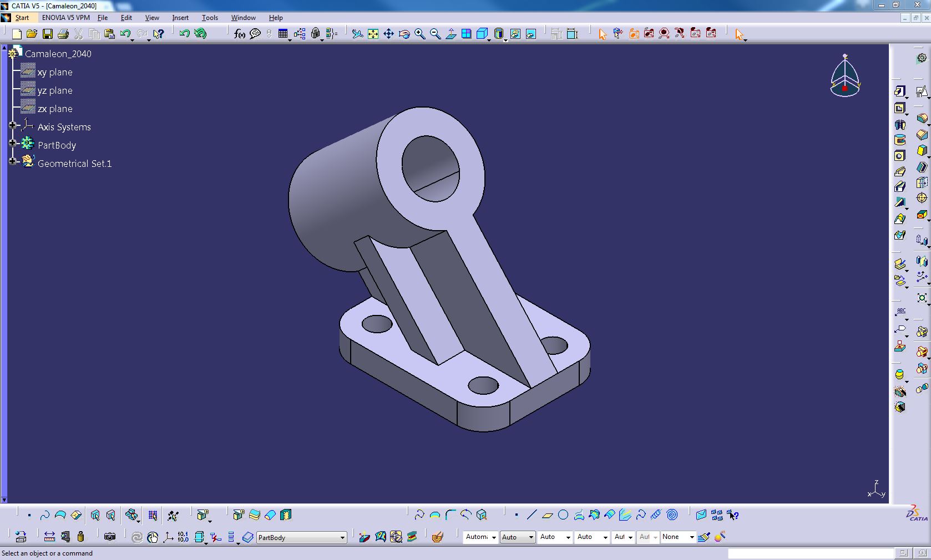
Task: Expand Geometrical Set.1 node
Action: point(13,161)
